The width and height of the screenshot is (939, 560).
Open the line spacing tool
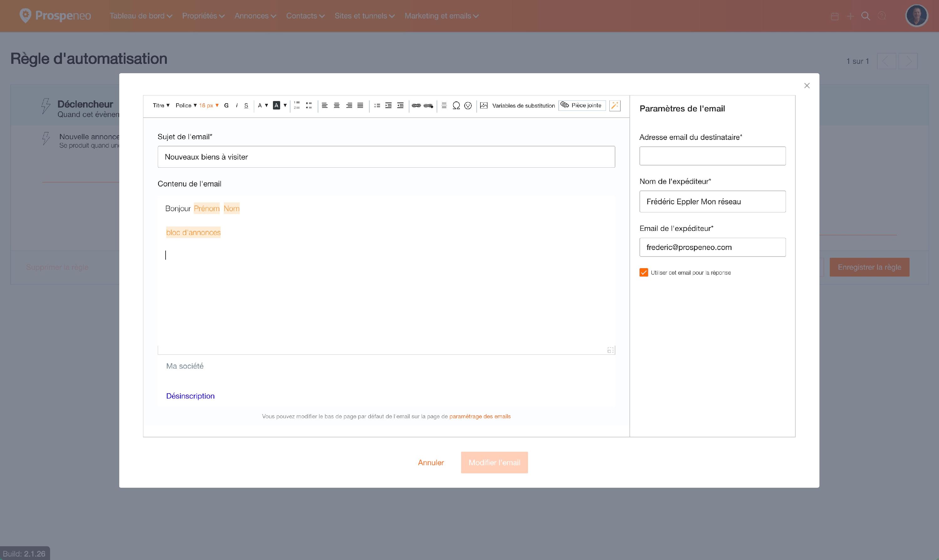point(377,105)
